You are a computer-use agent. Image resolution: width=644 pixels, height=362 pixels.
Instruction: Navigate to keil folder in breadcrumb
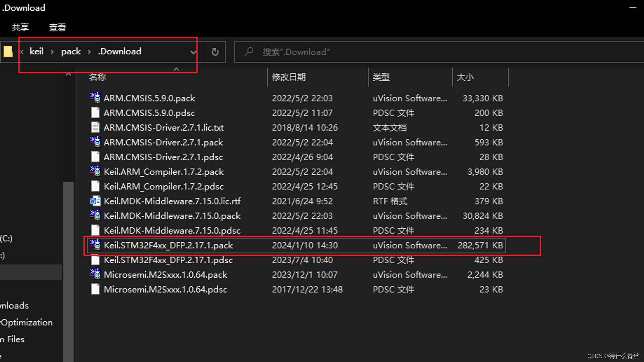(x=36, y=51)
